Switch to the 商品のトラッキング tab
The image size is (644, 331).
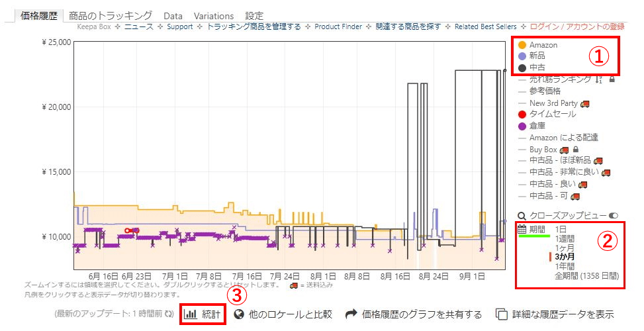click(x=111, y=15)
